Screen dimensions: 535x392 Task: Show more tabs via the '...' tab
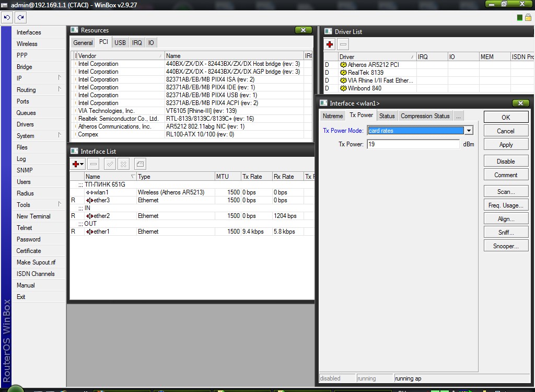click(x=458, y=116)
